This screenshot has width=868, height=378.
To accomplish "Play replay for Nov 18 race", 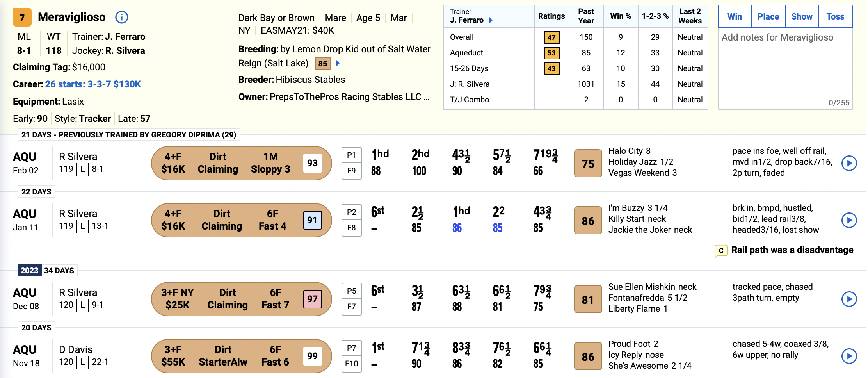I will pos(849,356).
